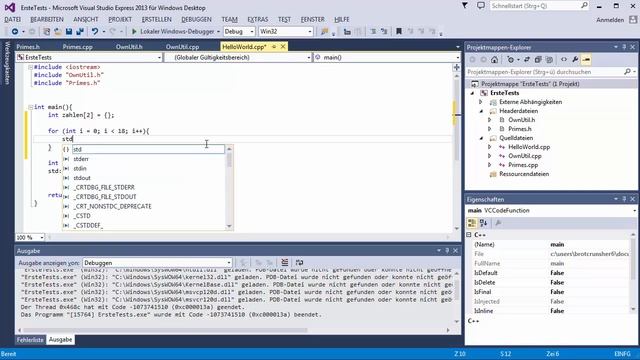Collapse the main() code block

click(x=30, y=107)
